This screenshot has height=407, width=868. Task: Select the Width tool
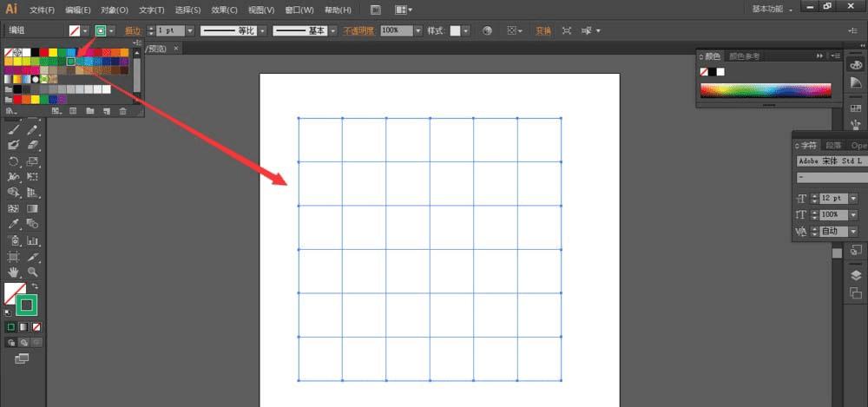(x=14, y=177)
